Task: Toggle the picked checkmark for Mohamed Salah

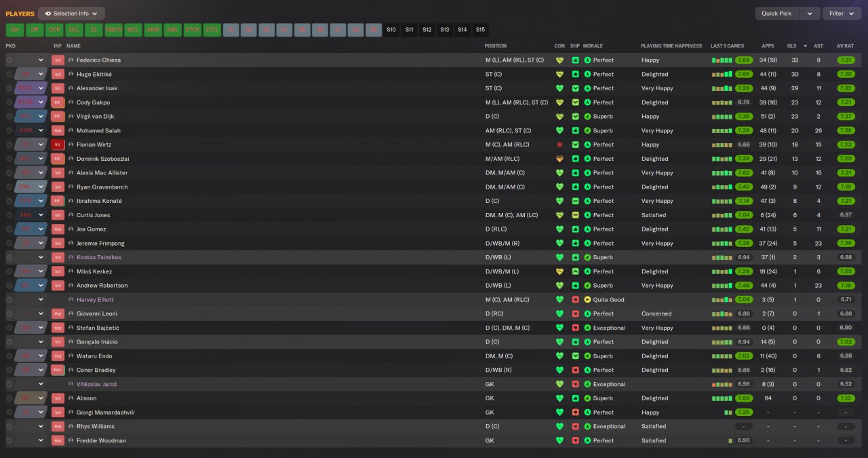Action: 9,130
